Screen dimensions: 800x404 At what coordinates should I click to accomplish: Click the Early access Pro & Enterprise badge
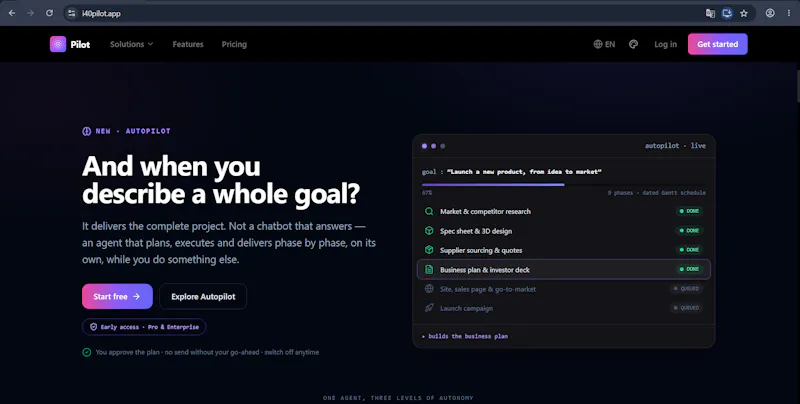(x=144, y=327)
